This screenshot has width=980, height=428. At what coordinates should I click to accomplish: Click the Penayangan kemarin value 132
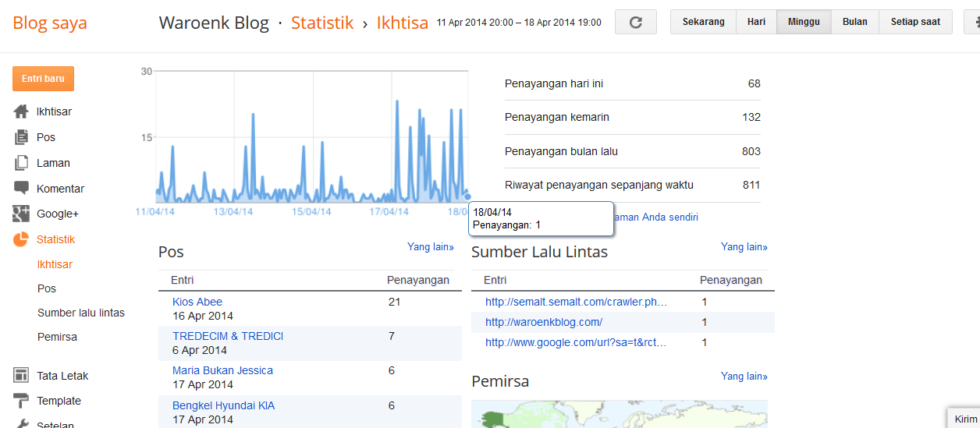751,117
